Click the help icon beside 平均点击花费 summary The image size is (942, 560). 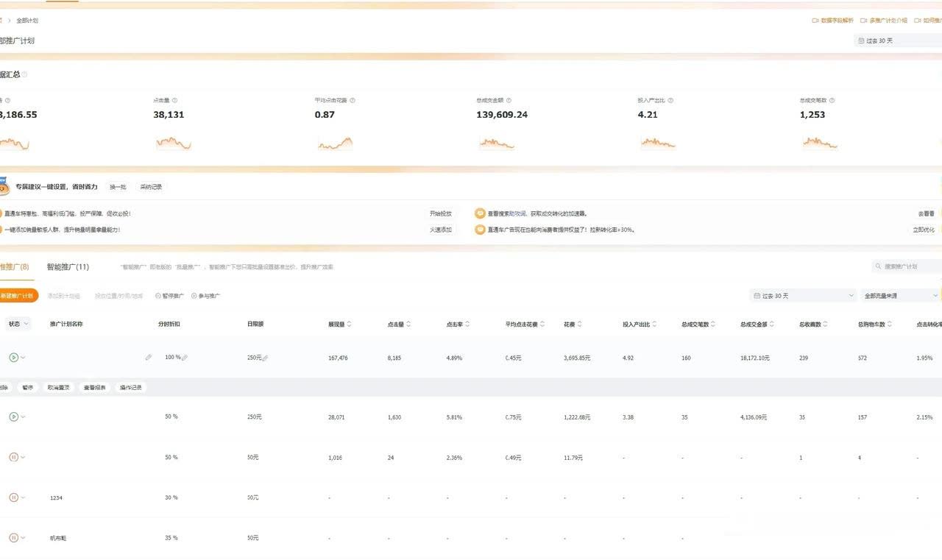(x=353, y=100)
